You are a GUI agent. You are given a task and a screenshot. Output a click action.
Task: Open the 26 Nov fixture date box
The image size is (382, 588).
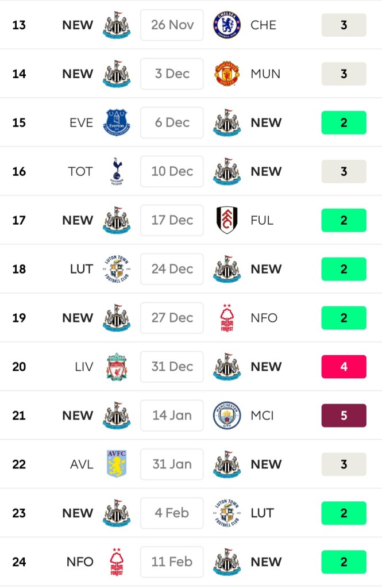(172, 25)
